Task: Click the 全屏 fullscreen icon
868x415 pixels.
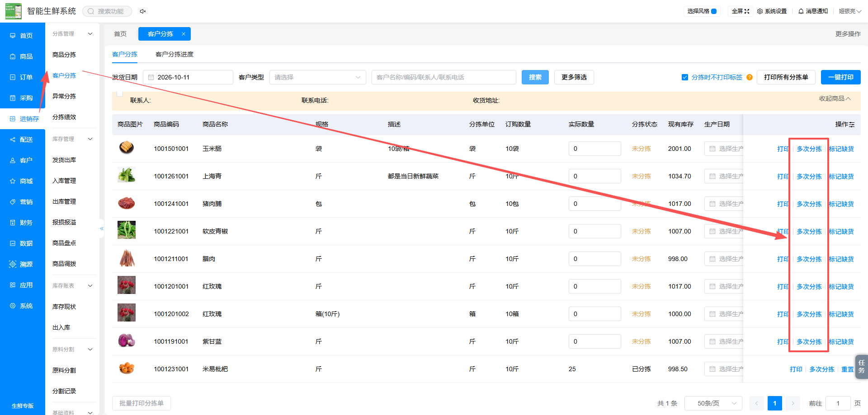Action: (747, 11)
